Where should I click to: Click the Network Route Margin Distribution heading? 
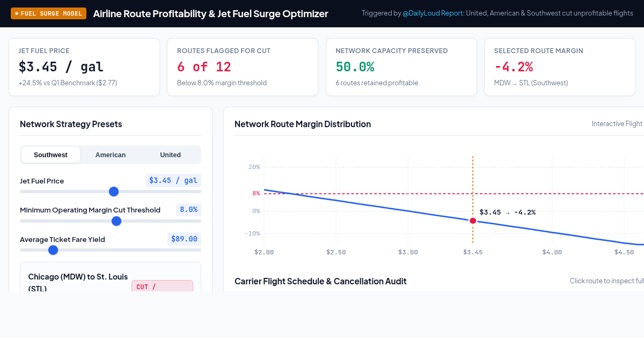coord(303,124)
